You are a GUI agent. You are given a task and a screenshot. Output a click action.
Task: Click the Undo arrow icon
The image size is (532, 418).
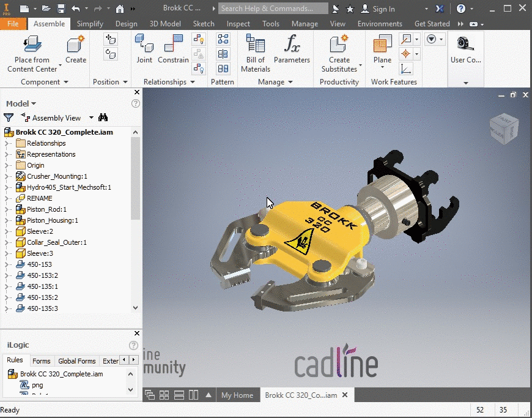pos(76,9)
